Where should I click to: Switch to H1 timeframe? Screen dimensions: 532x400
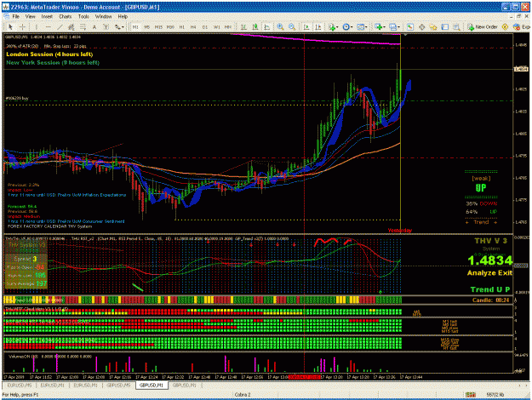click(x=182, y=27)
